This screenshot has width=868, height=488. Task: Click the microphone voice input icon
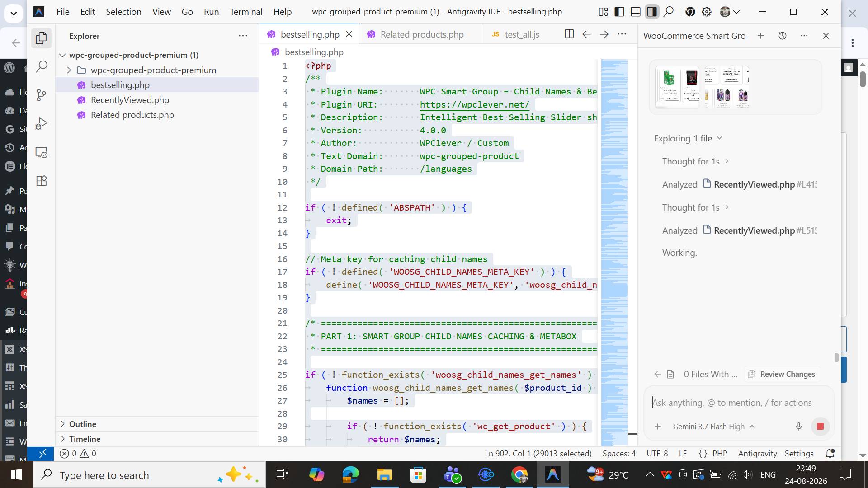pos(799,427)
